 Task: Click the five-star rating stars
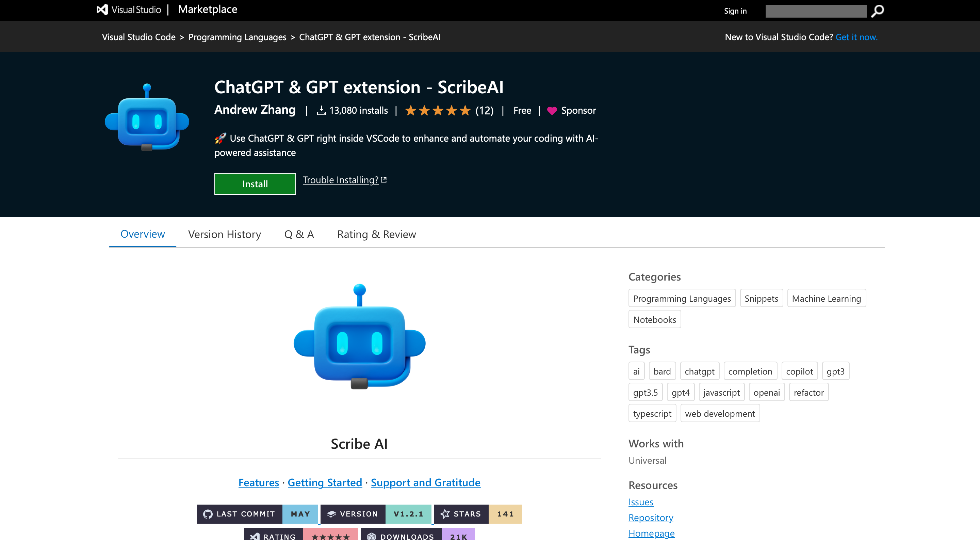[438, 111]
